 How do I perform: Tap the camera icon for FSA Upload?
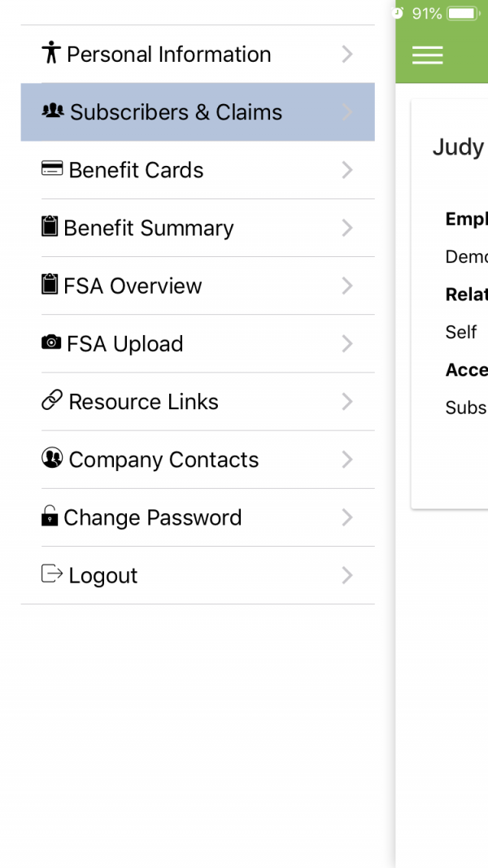tap(51, 342)
